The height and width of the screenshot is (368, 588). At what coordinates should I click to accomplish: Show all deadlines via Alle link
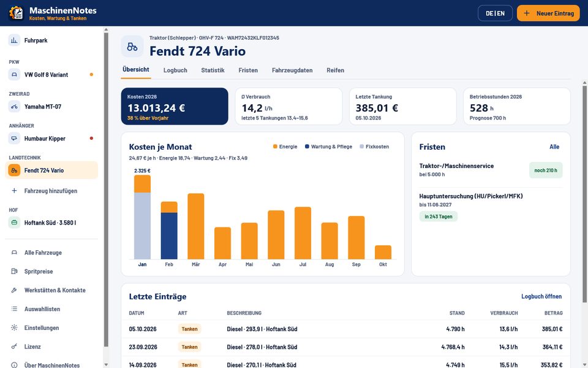click(554, 147)
